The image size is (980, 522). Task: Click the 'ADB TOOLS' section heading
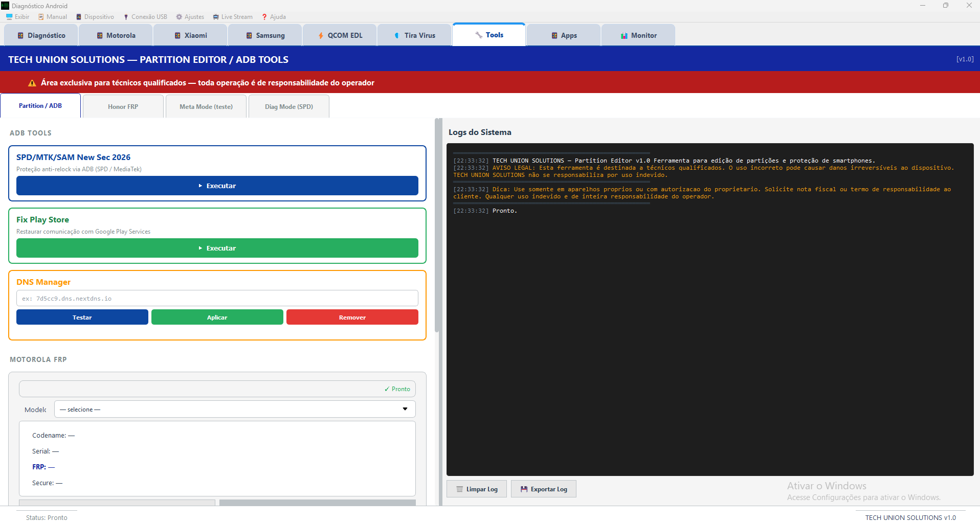pos(31,133)
